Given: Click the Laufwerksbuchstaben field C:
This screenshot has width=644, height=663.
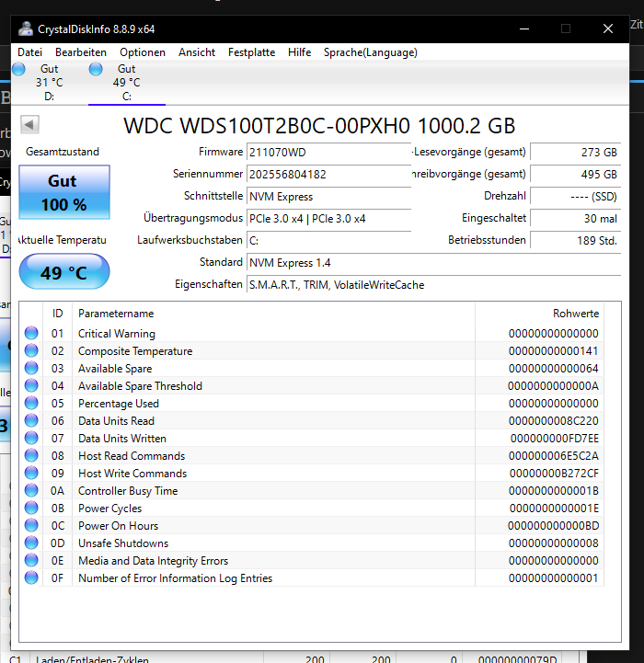Looking at the screenshot, I should pyautogui.click(x=328, y=241).
